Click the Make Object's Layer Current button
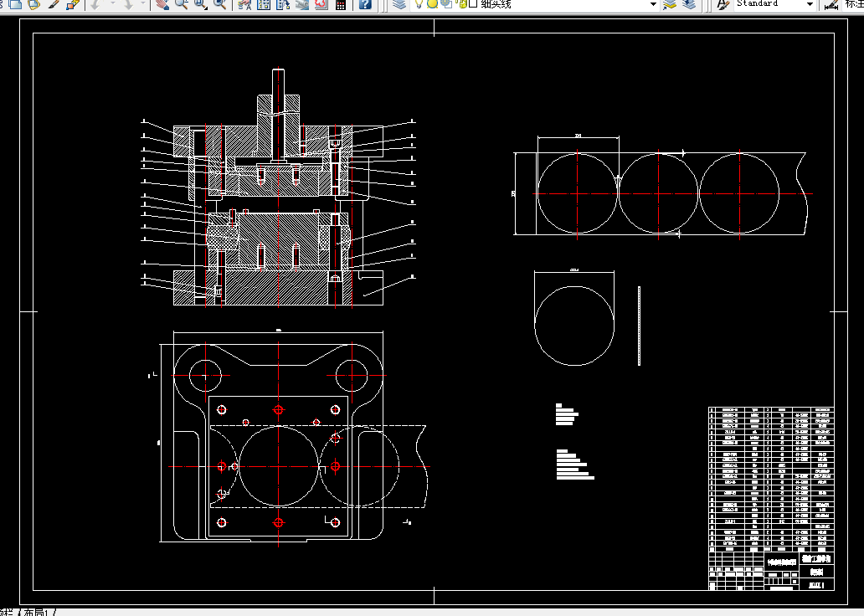The image size is (864, 616). click(x=670, y=4)
